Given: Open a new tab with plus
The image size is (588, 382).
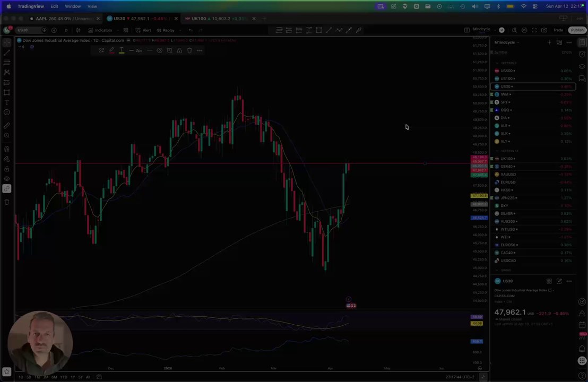Looking at the screenshot, I should point(264,19).
